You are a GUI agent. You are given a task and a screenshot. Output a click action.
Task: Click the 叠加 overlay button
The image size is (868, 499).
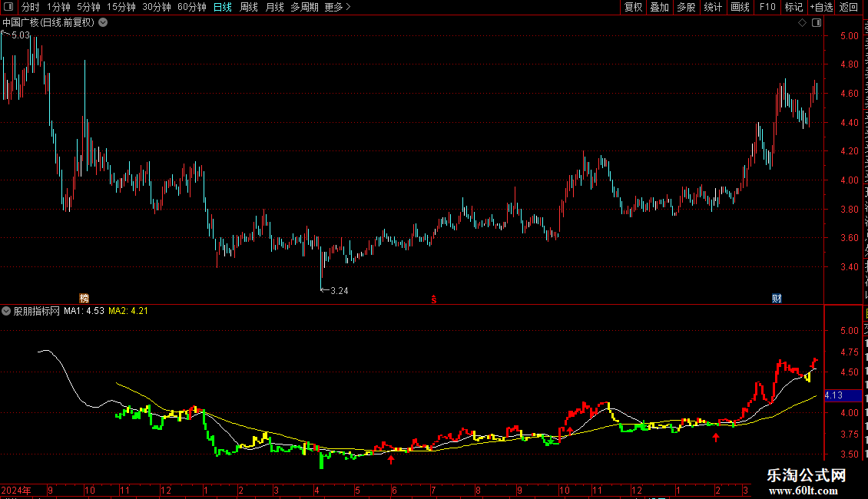click(659, 7)
